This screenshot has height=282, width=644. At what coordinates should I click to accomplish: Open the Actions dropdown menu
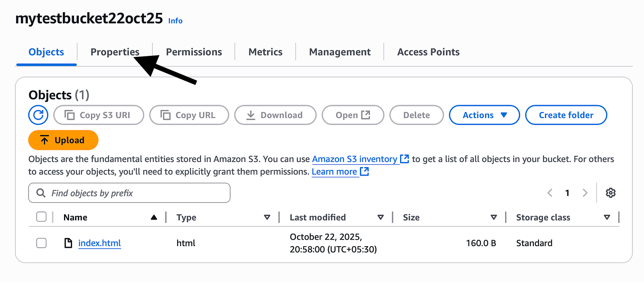(485, 115)
